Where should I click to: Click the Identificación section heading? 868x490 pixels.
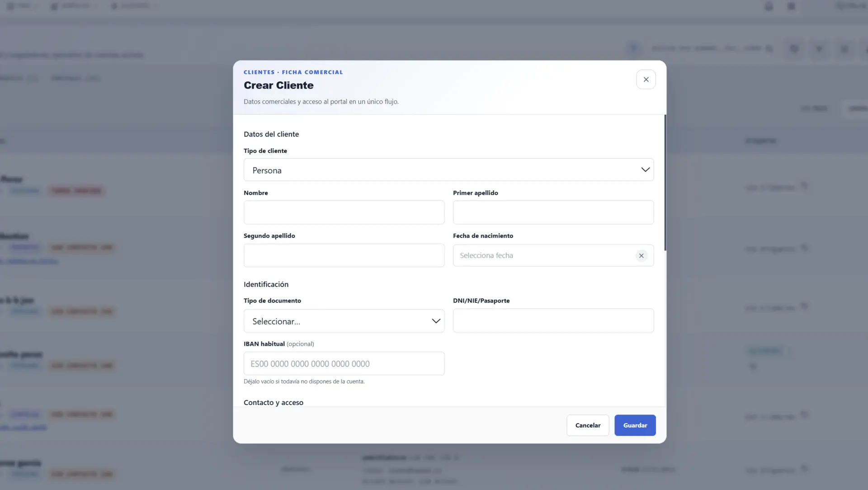(266, 284)
